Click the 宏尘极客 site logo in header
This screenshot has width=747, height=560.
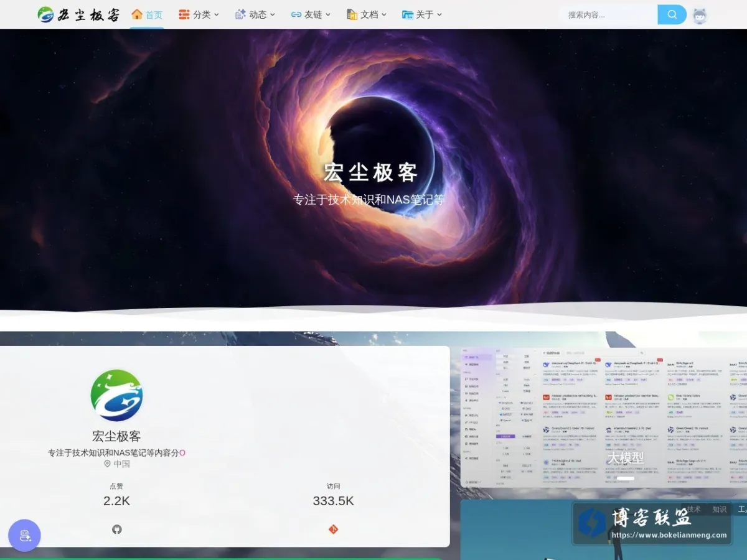[78, 14]
